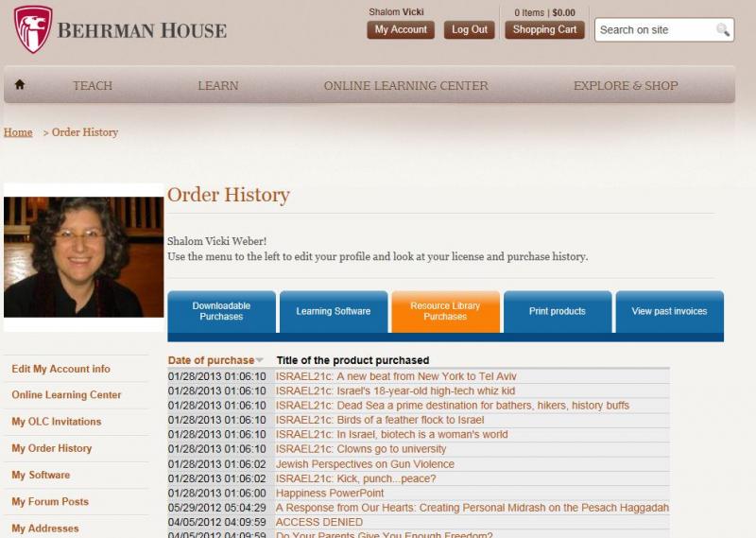
Task: Open 'A new beat from New York to Tel Aviv'
Action: click(396, 376)
